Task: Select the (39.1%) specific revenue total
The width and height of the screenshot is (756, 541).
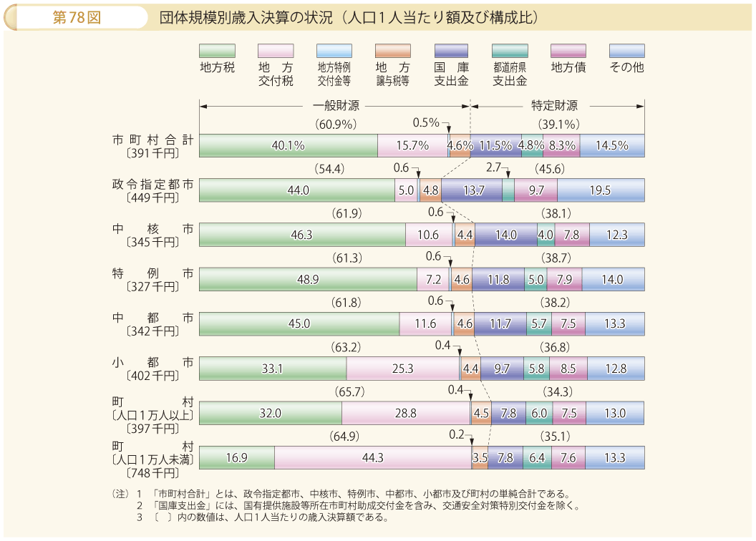Action: (558, 125)
